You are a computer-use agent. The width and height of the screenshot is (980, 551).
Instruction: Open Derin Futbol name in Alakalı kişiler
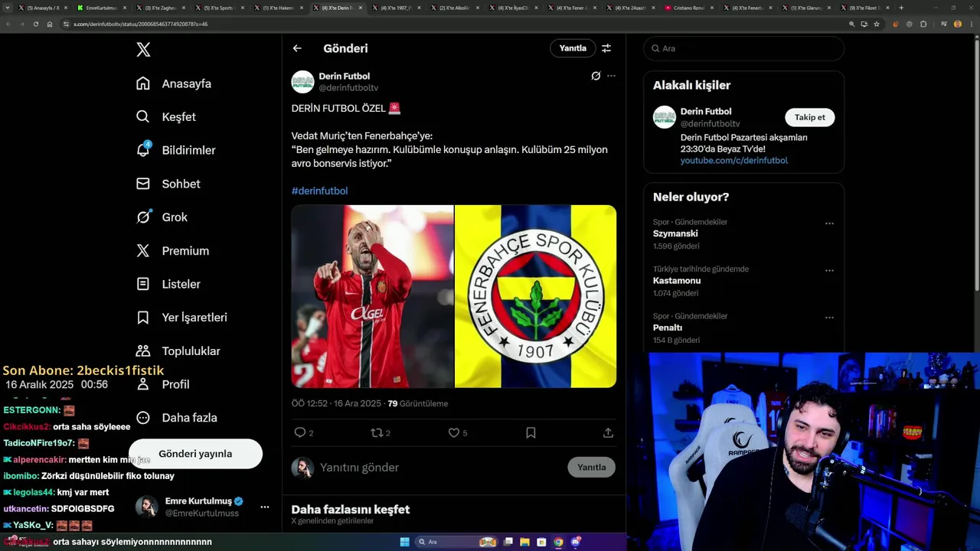point(706,112)
